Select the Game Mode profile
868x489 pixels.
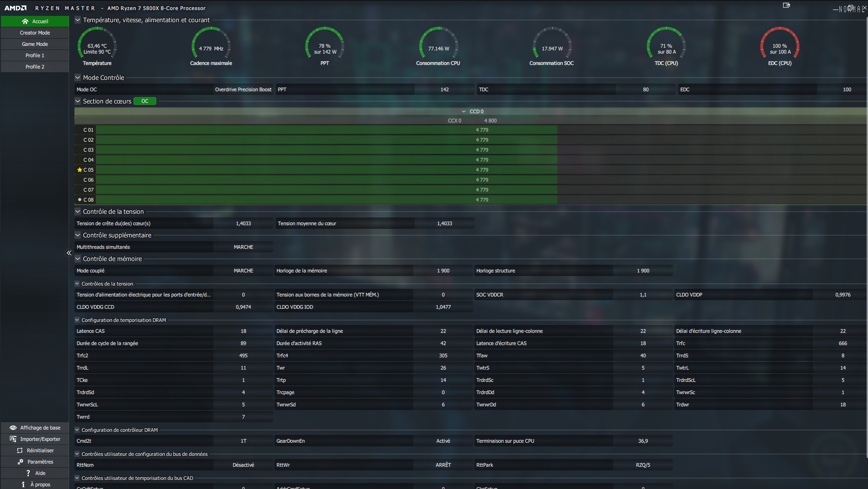coord(35,44)
